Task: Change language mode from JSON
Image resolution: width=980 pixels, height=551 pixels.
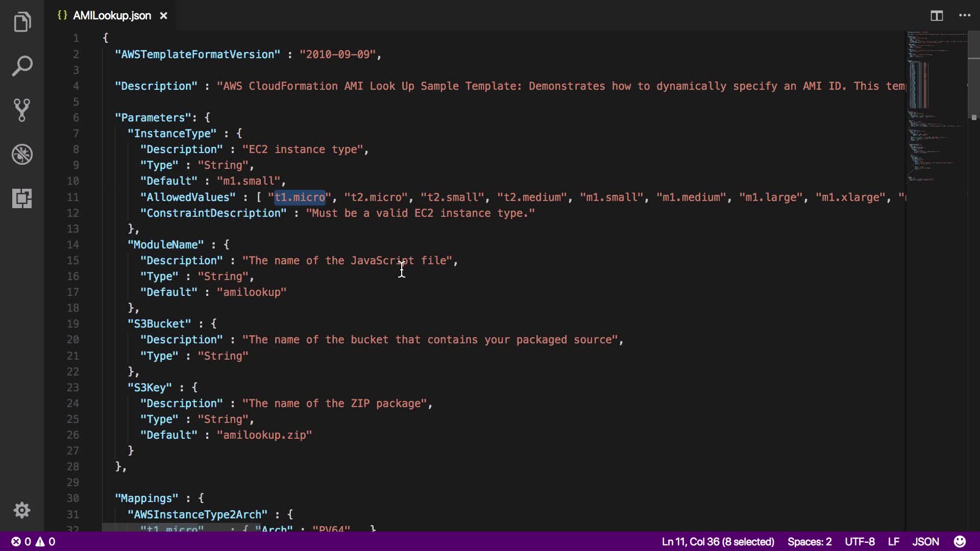Action: [925, 541]
